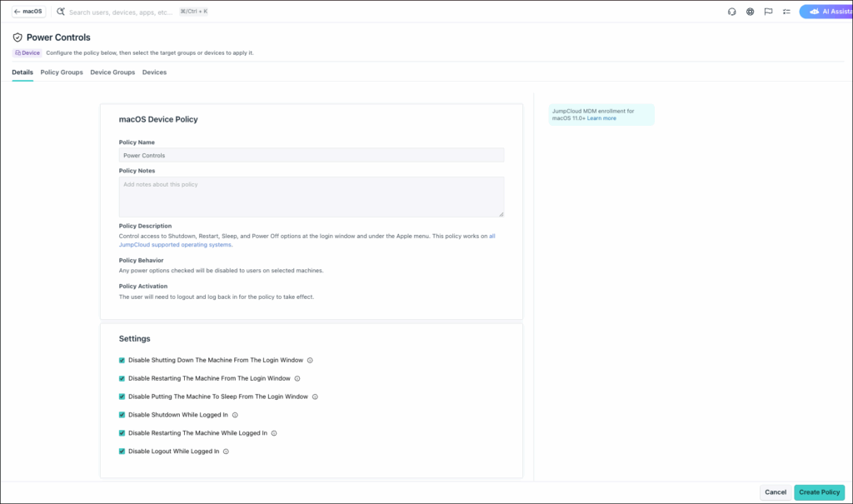Click the headset support icon in top bar
Viewport: 853px width, 504px height.
(731, 12)
